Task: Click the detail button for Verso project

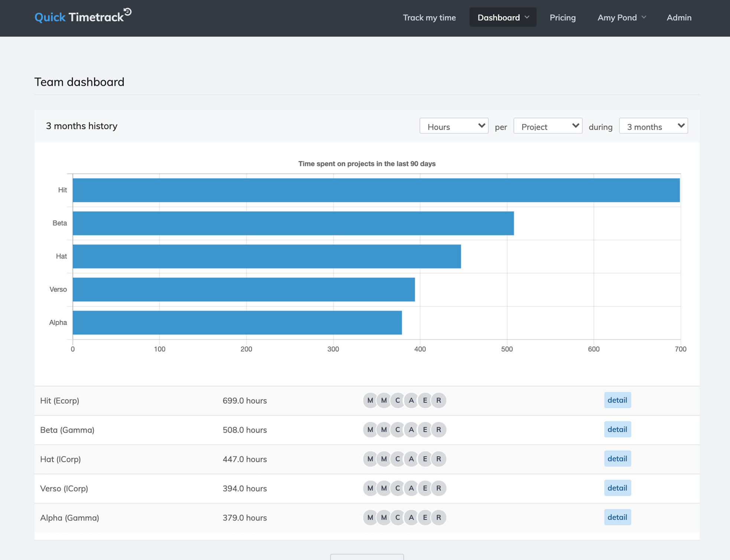Action: (x=617, y=488)
